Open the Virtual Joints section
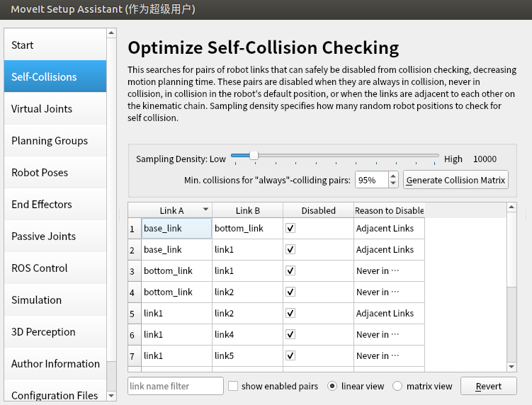This screenshot has width=532, height=405. (42, 109)
